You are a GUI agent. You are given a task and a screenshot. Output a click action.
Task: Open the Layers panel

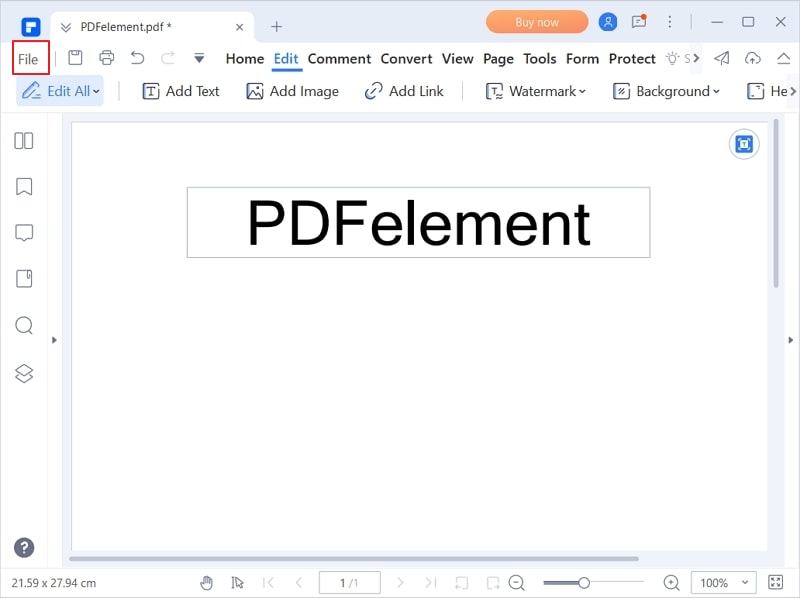click(24, 371)
